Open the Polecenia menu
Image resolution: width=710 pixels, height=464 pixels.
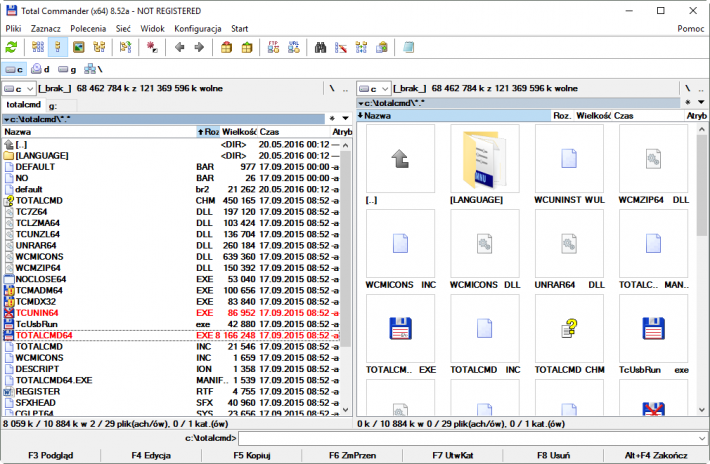88,29
